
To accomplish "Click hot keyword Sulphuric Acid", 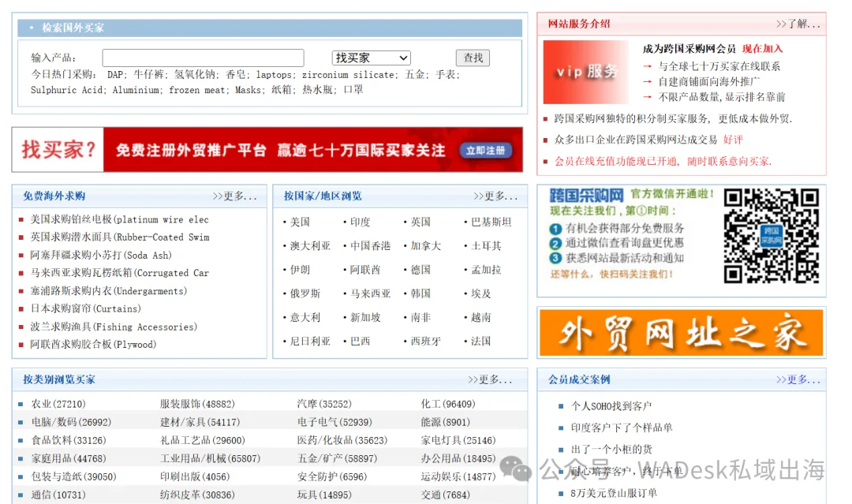I will click(x=66, y=90).
